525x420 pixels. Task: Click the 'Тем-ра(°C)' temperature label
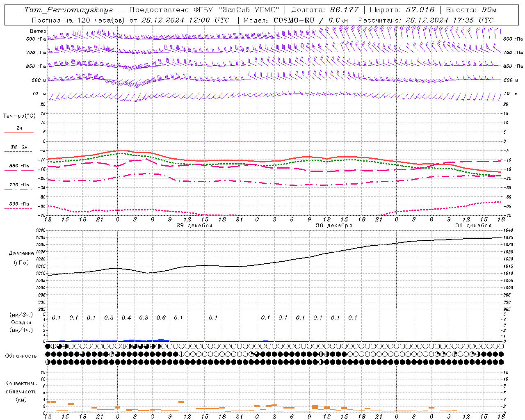point(19,116)
